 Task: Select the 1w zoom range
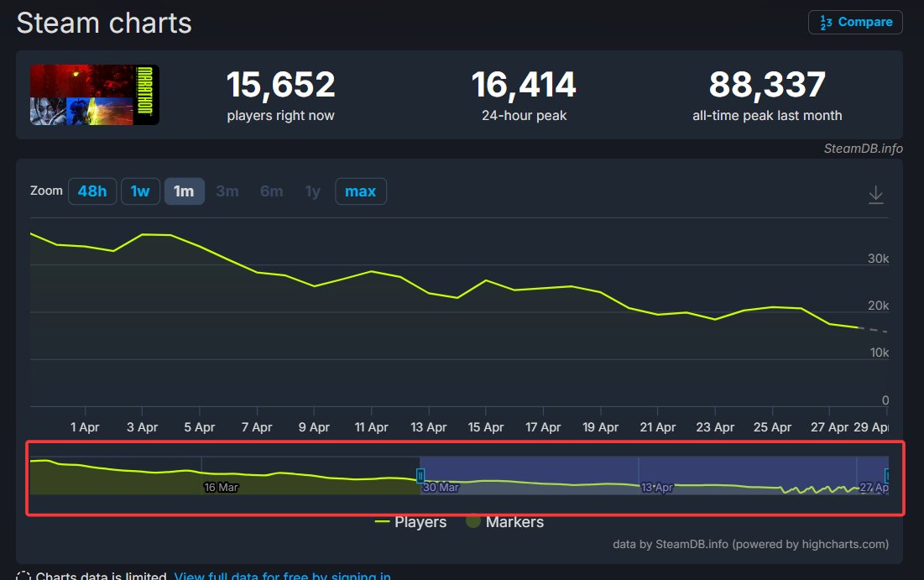140,191
